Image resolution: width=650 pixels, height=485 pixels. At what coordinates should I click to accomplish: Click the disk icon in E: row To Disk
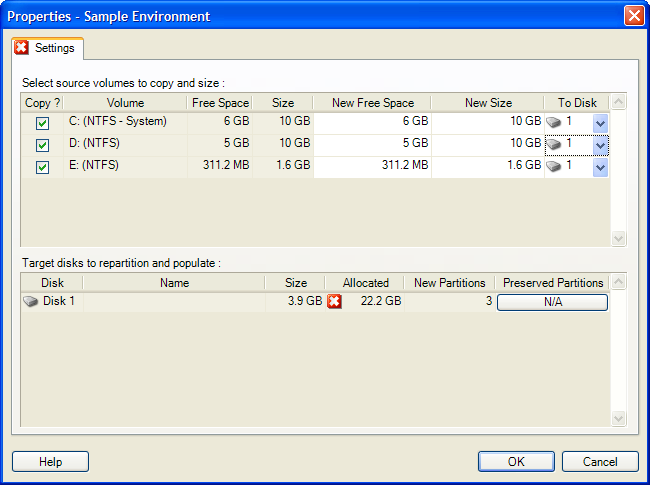point(554,166)
